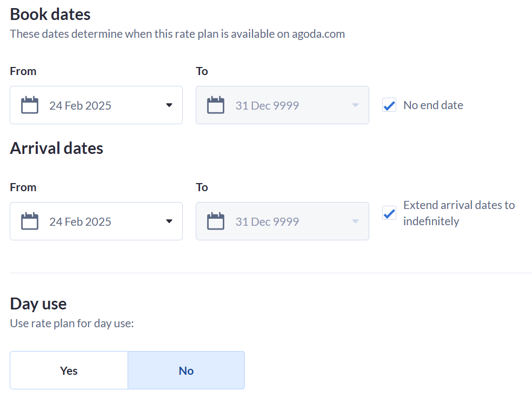Expand the disabled Book dates To dropdown arrow
This screenshot has height=398, width=532.
[x=355, y=105]
